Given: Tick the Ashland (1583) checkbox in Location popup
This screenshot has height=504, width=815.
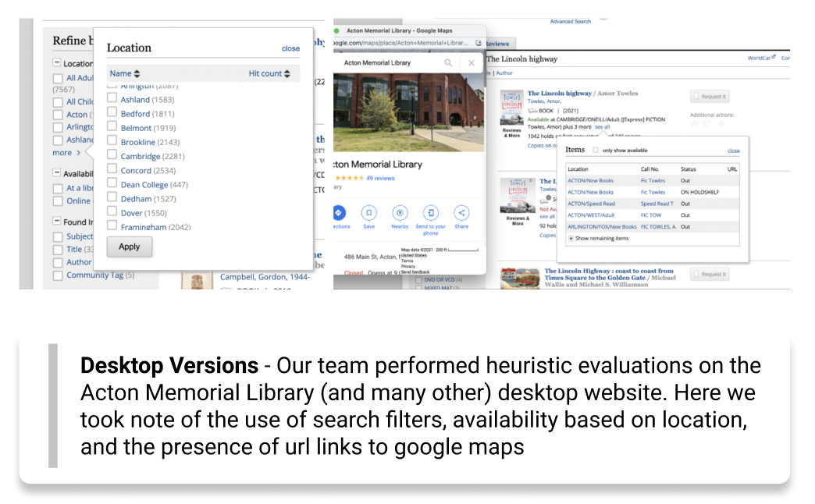Looking at the screenshot, I should tap(112, 98).
